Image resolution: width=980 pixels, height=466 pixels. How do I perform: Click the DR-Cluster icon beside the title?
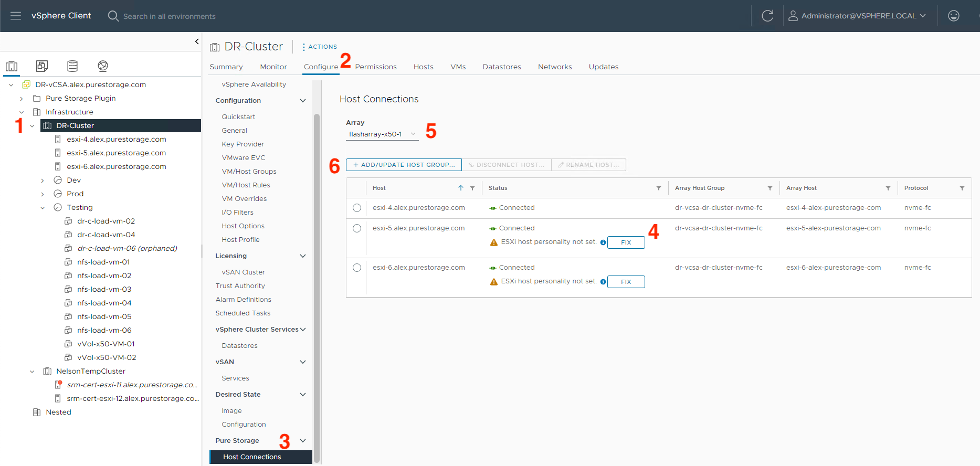[215, 47]
